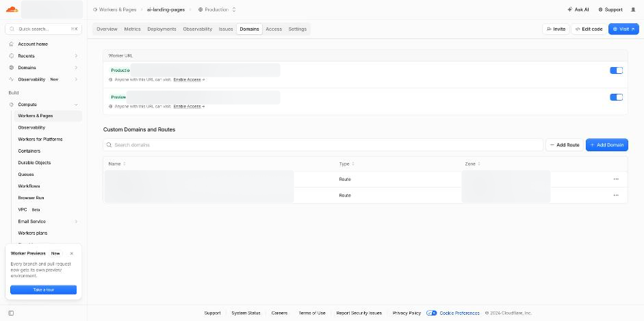Screen dimensions: 644x321
Task: Open the Production environment selector
Action: click(x=217, y=10)
